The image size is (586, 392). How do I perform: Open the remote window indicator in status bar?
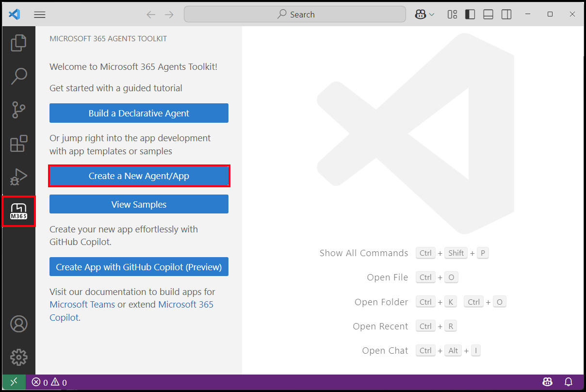(14, 382)
